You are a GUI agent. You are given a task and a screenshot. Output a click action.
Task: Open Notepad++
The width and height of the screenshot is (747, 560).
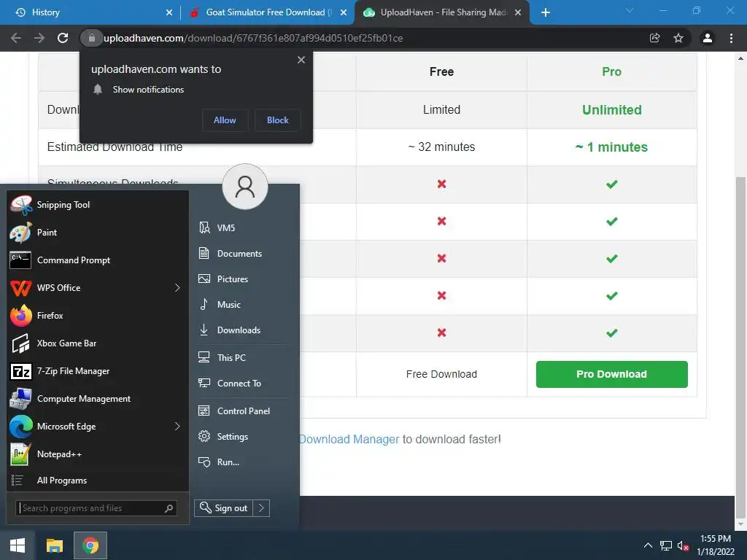(x=97, y=454)
